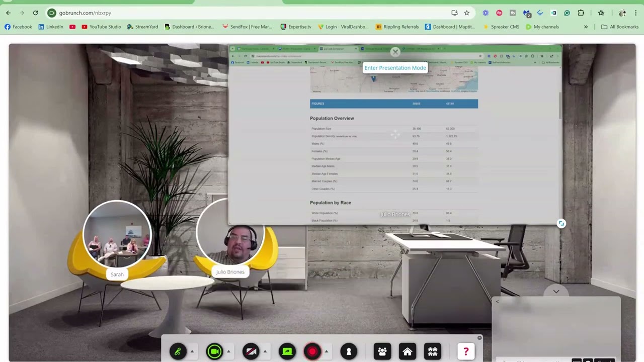644x362 pixels.
Task: Open LinkedIn bookmark
Action: [51, 27]
